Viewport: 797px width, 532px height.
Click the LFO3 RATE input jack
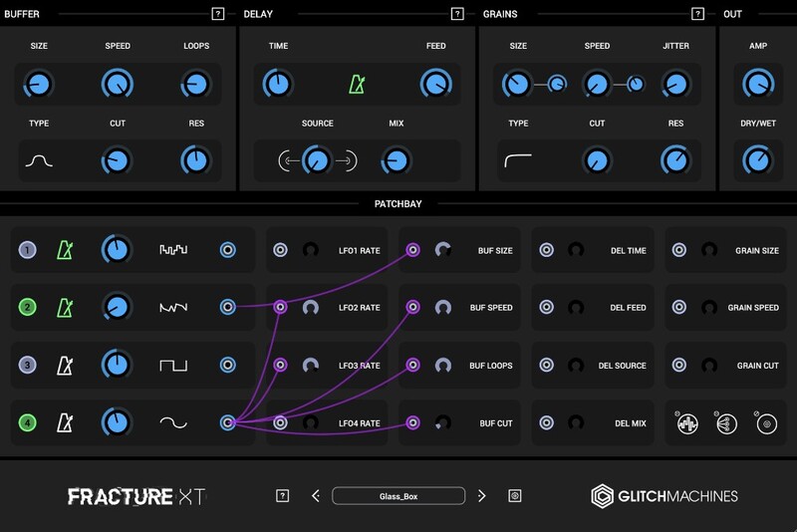(x=280, y=365)
